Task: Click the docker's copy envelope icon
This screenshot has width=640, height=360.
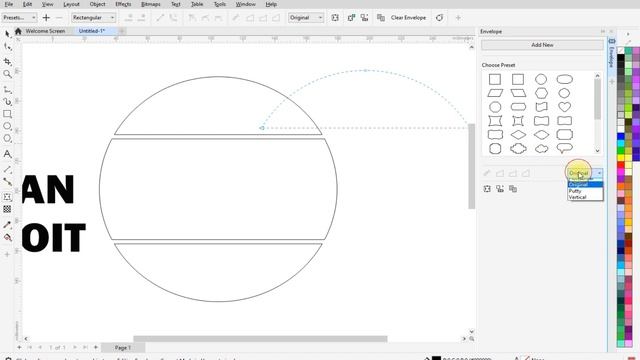Action: coord(513,189)
